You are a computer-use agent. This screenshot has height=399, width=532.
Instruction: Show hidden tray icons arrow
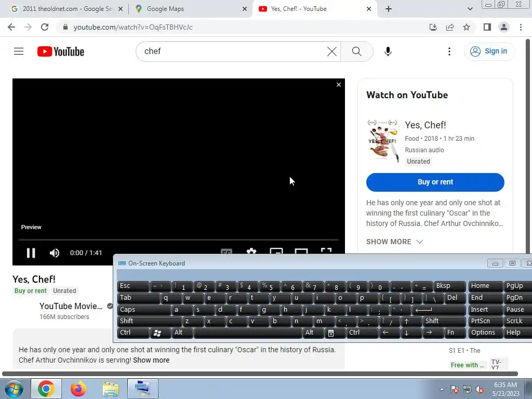[x=442, y=390]
